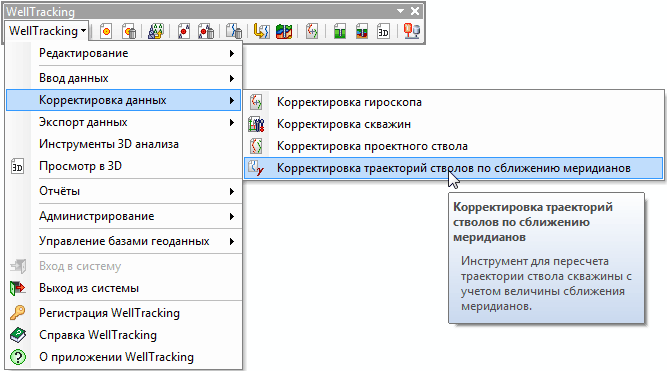Open Управление базами геоданных submenu

[124, 241]
